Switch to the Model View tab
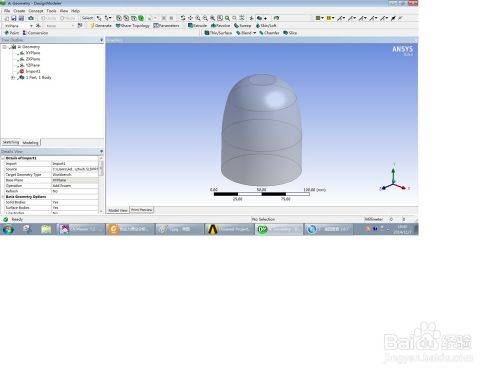The height and width of the screenshot is (375, 500). (x=118, y=210)
